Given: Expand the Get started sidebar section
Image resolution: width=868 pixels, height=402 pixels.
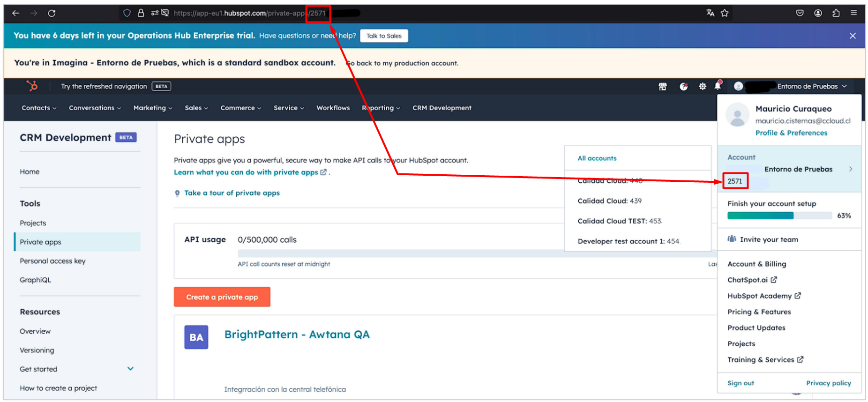Looking at the screenshot, I should (x=130, y=369).
